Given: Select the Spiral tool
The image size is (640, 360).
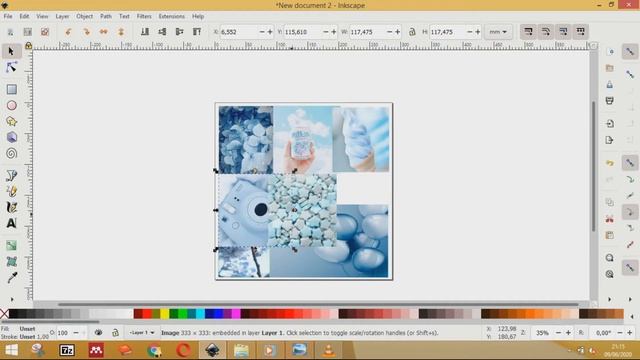Looking at the screenshot, I should [11, 153].
